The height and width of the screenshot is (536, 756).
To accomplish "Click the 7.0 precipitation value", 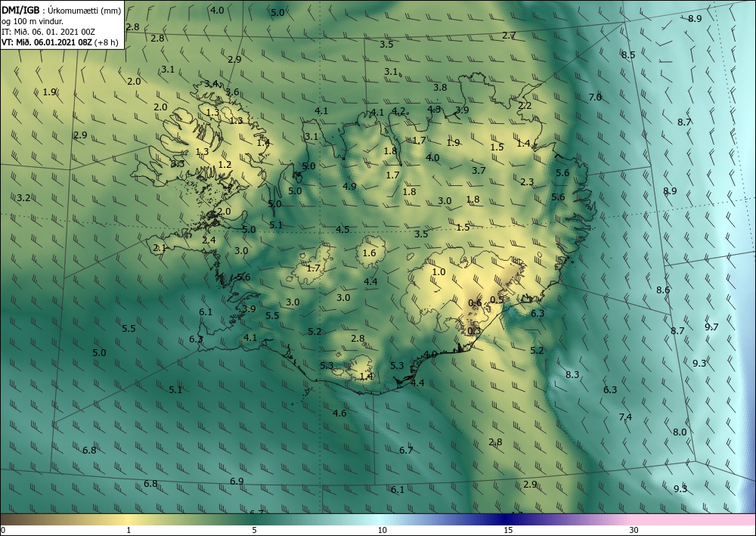I will 595,98.
